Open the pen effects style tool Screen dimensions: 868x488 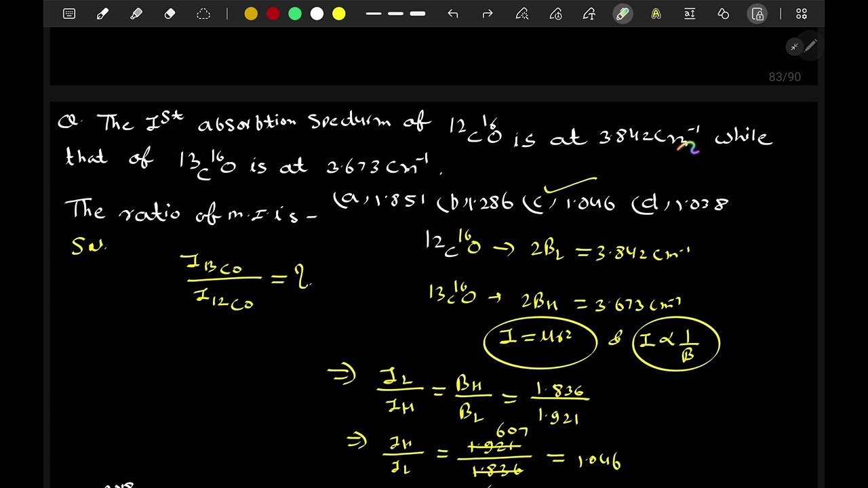[x=521, y=14]
